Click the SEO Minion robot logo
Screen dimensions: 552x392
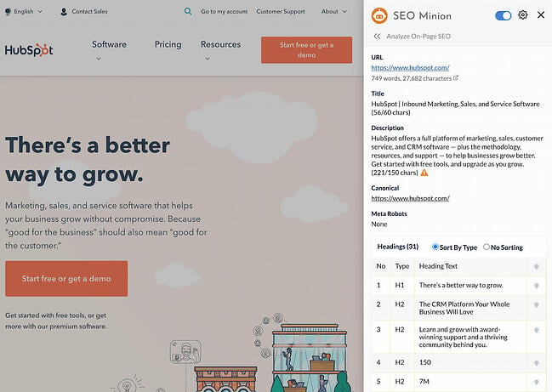click(x=379, y=15)
